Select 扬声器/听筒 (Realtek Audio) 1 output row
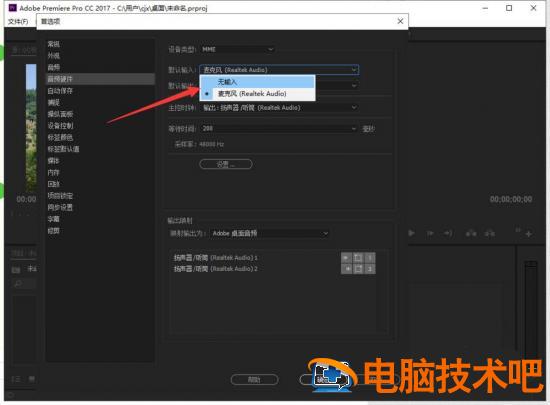 (x=215, y=258)
